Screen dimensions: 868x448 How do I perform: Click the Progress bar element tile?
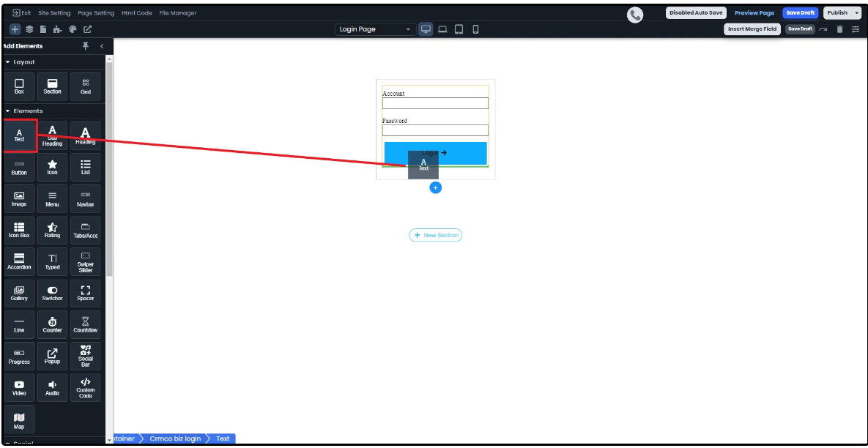click(19, 356)
